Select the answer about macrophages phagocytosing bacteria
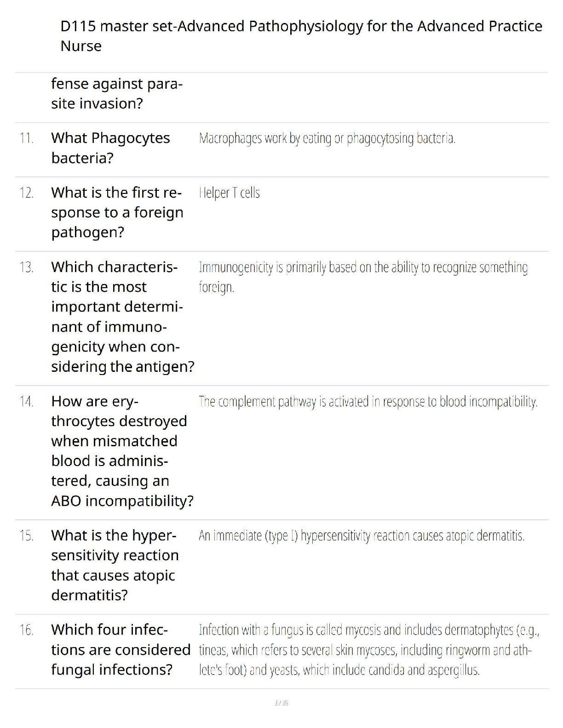563x728 pixels. click(327, 138)
